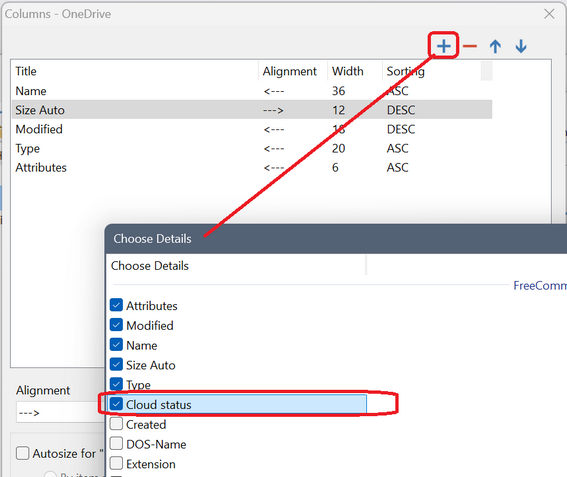Uncheck the Attributes checkbox in Choose Details
Image resolution: width=567 pixels, height=477 pixels.
click(116, 305)
